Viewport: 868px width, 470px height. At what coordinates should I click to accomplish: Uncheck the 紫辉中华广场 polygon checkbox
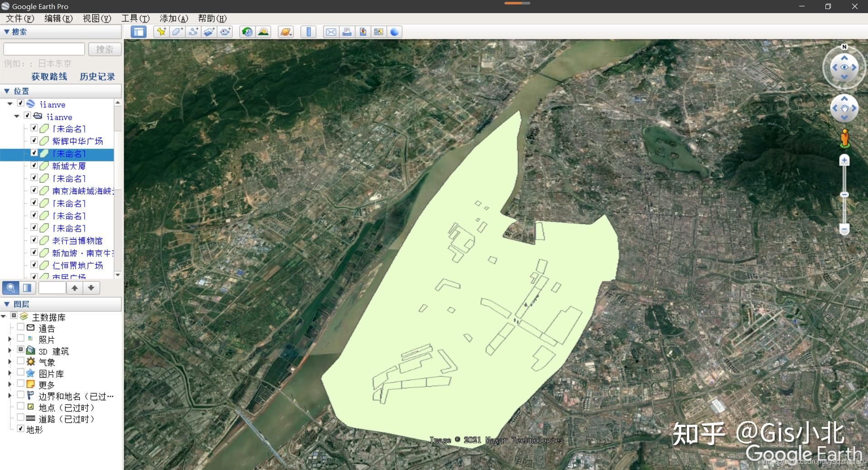[34, 140]
